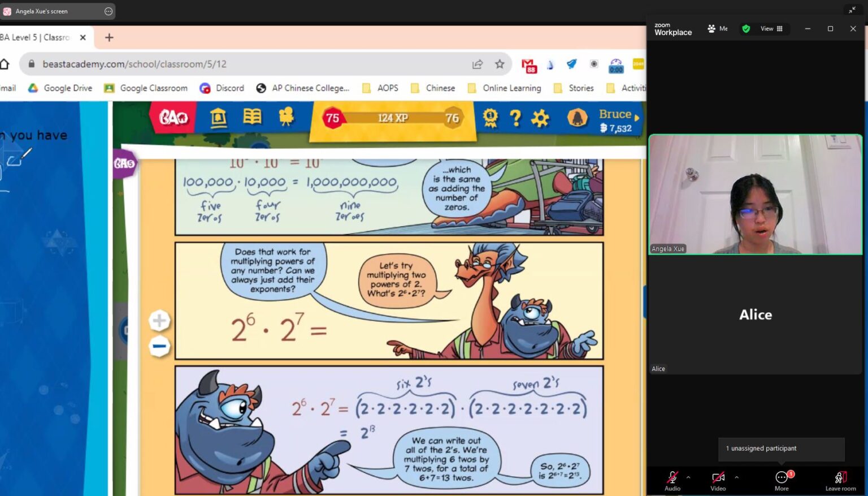Viewport: 868px width, 496px height.
Task: Close the BA Level 5 Classroom tab
Action: [83, 37]
